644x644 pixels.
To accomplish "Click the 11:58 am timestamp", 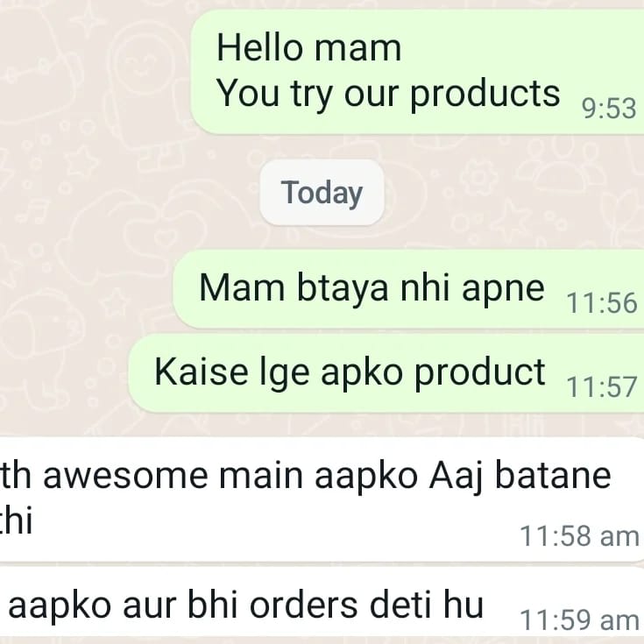I will click(x=579, y=536).
